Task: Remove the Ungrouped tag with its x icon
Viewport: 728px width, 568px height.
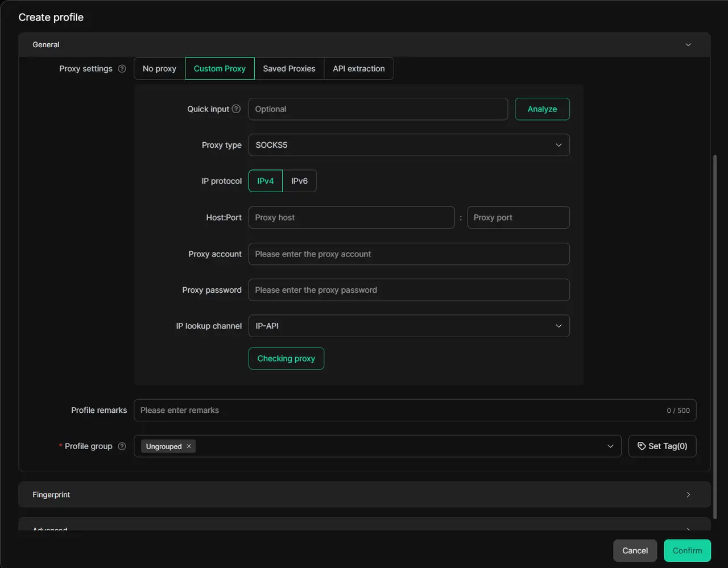Action: click(x=189, y=446)
